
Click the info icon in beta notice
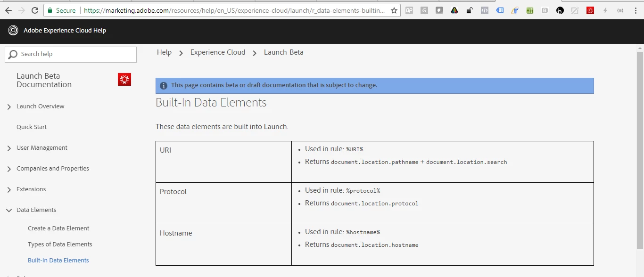click(164, 86)
